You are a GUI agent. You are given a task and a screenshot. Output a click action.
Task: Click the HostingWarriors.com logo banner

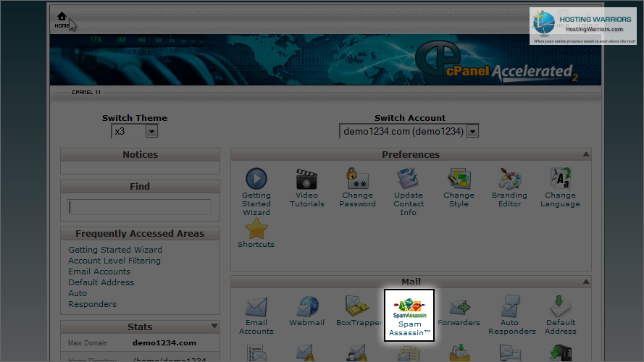click(x=583, y=26)
